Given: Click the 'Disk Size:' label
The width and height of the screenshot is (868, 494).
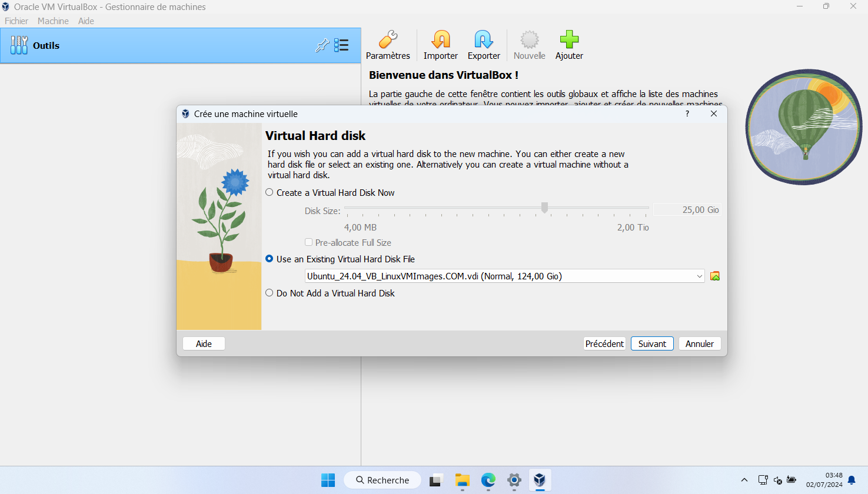Looking at the screenshot, I should [x=322, y=211].
